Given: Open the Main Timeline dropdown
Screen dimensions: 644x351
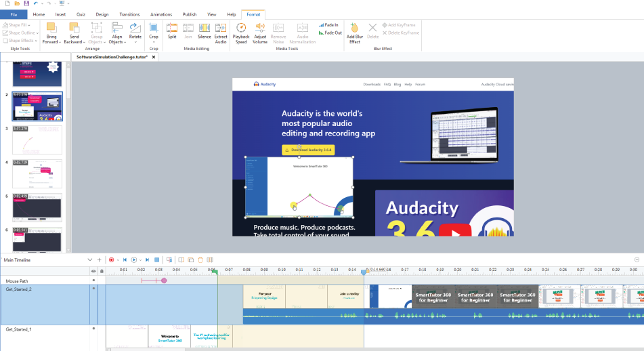Looking at the screenshot, I should click(89, 260).
